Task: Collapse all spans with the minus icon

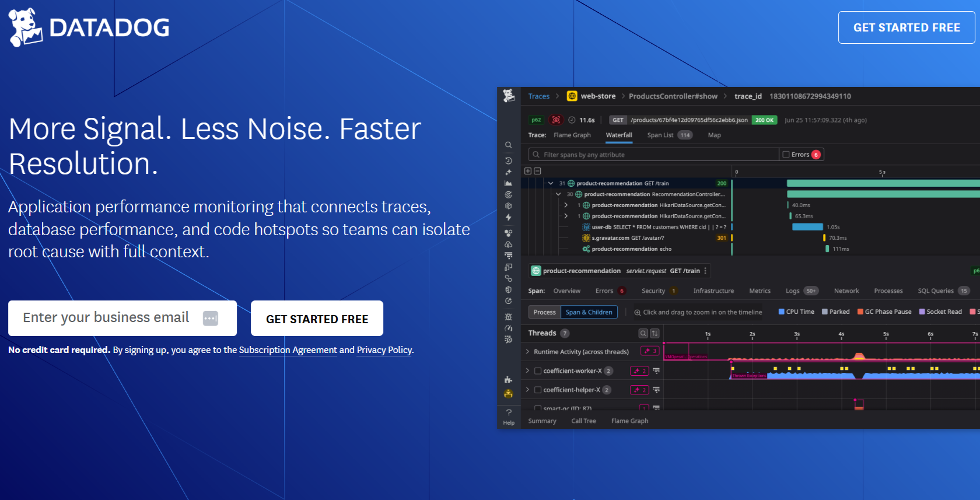Action: tap(537, 171)
